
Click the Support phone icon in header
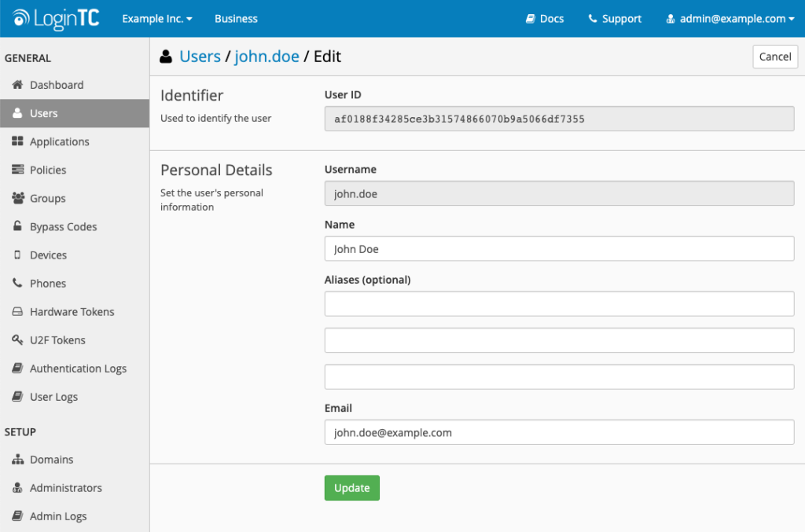point(593,19)
